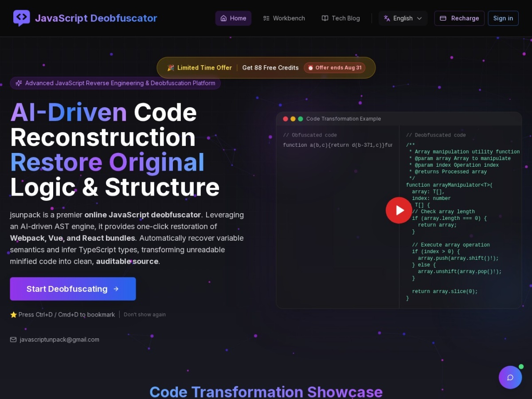Open the chat bubble support widget
This screenshot has height=399, width=532.
(x=510, y=377)
